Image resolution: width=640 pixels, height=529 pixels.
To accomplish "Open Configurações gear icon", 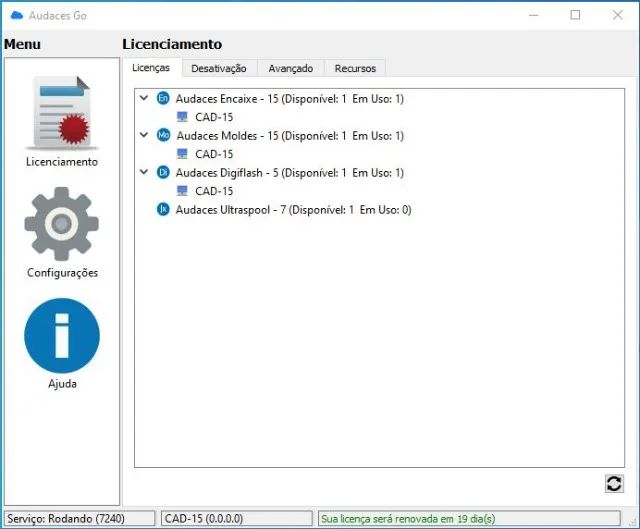I will pyautogui.click(x=62, y=224).
